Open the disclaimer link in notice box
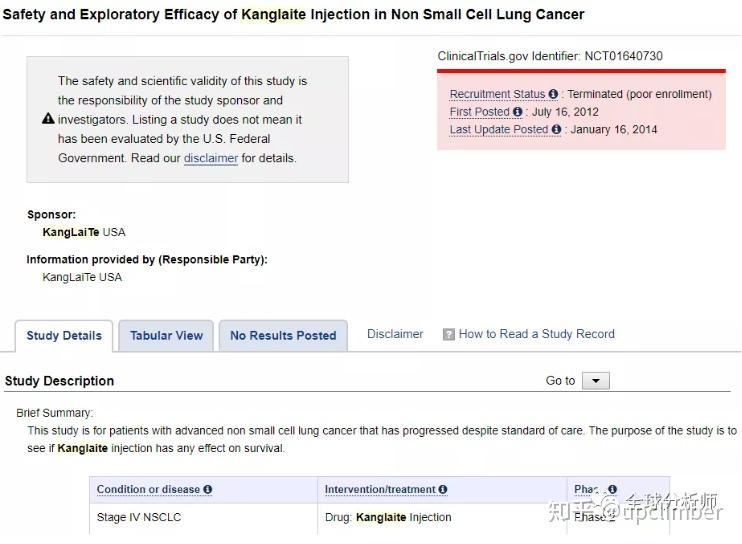The width and height of the screenshot is (742, 544). (x=211, y=158)
